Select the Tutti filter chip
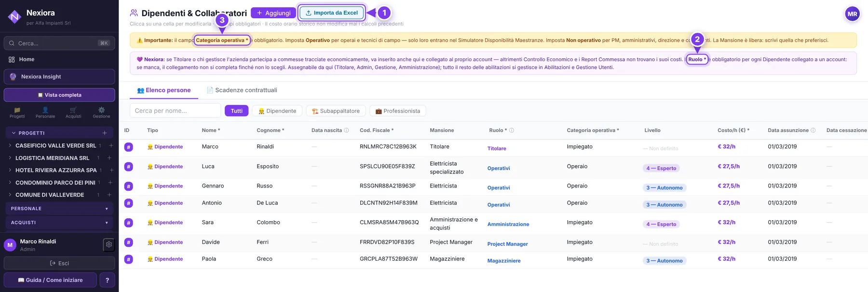Image resolution: width=868 pixels, height=292 pixels. pyautogui.click(x=237, y=111)
